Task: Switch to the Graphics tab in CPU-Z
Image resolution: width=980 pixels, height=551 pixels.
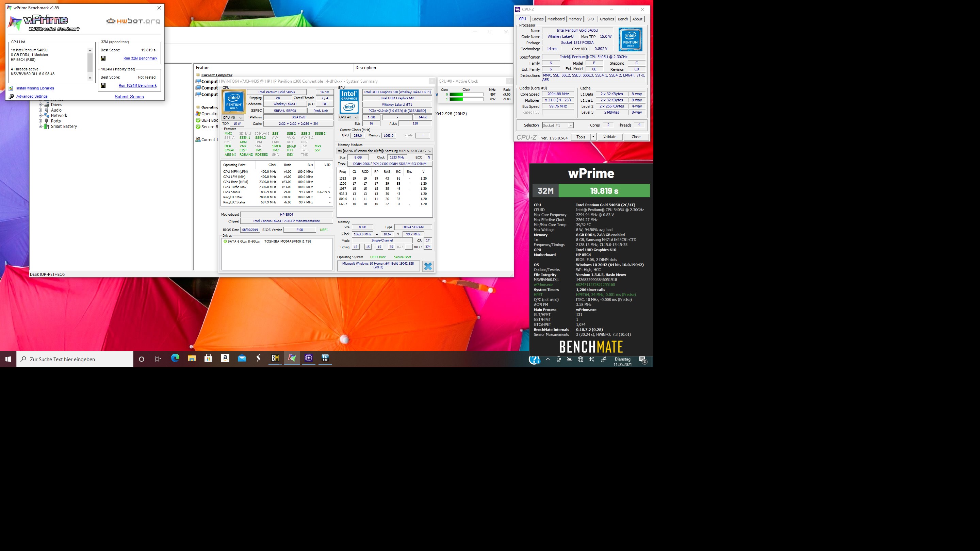Action: (x=607, y=19)
